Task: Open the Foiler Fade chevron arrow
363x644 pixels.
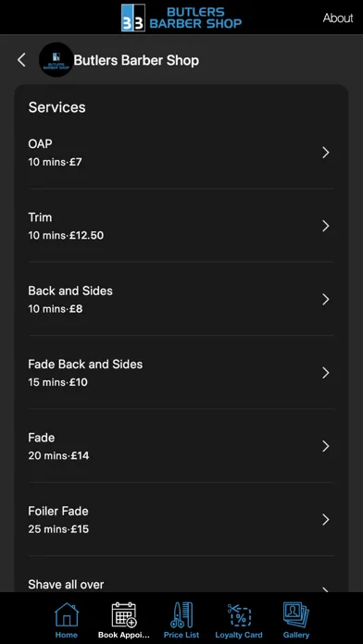Action: point(326,520)
